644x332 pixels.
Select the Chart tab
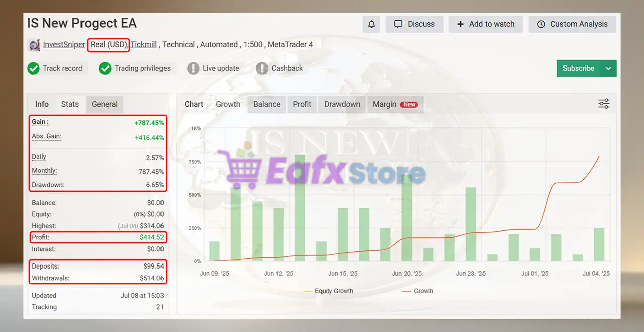tap(194, 104)
